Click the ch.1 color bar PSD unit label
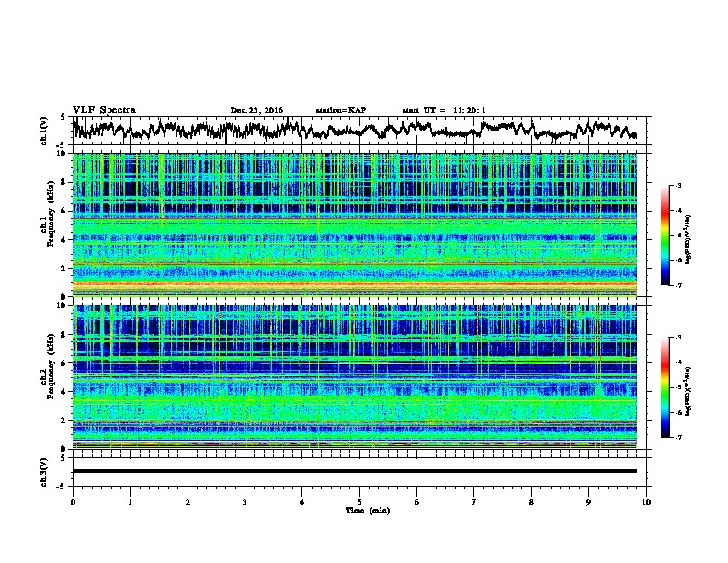Image resolution: width=728 pixels, height=563 pixels. pyautogui.click(x=688, y=239)
